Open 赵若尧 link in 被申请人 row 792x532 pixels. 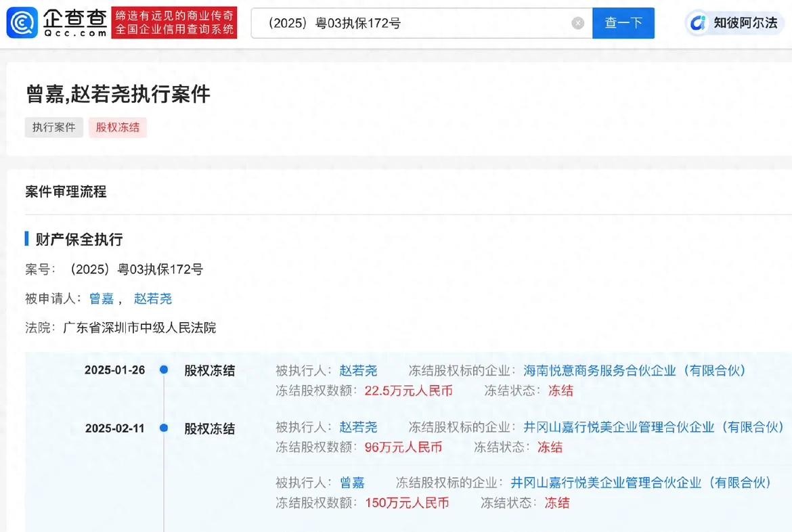point(153,298)
